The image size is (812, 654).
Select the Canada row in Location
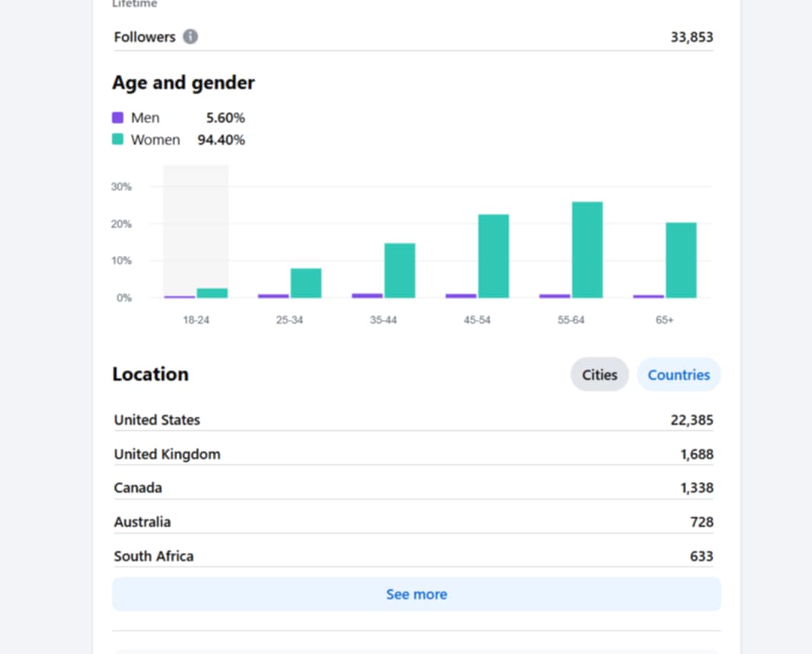(413, 488)
